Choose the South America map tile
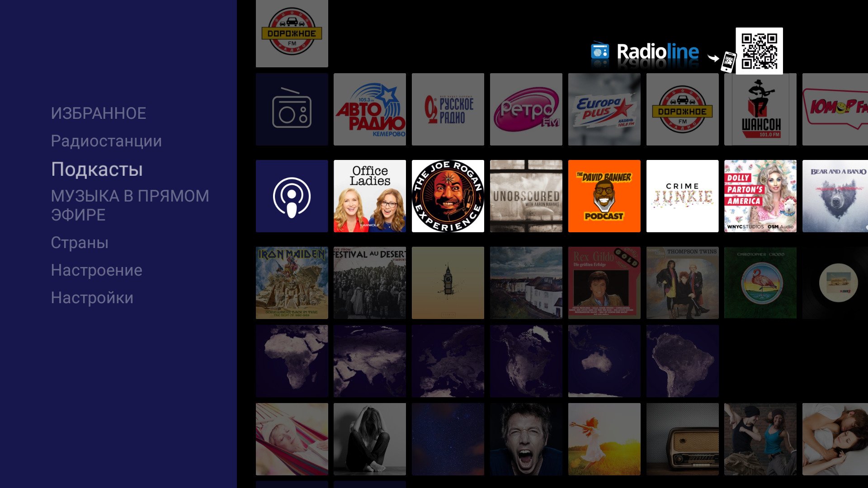This screenshot has width=868, height=488. (683, 361)
